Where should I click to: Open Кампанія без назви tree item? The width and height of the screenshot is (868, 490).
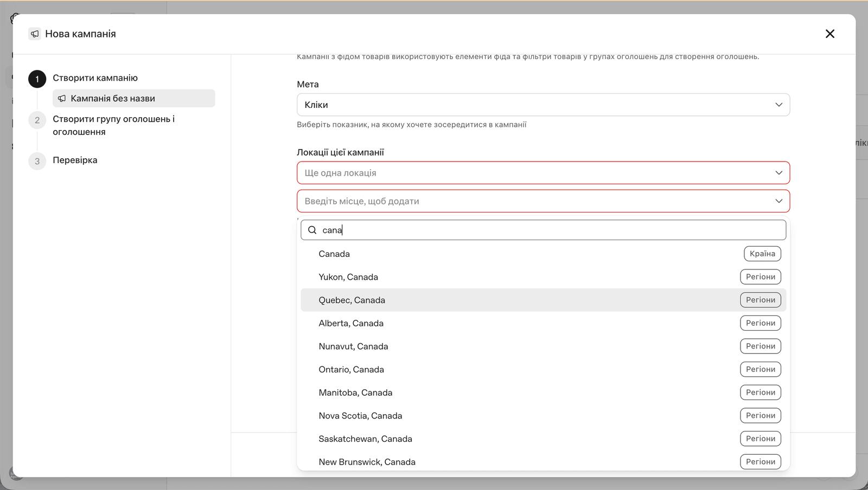pos(133,98)
